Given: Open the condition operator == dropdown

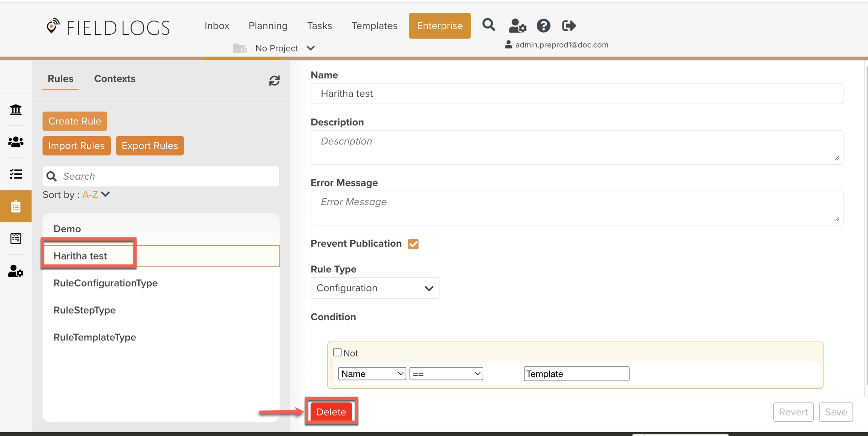Looking at the screenshot, I should pyautogui.click(x=446, y=374).
